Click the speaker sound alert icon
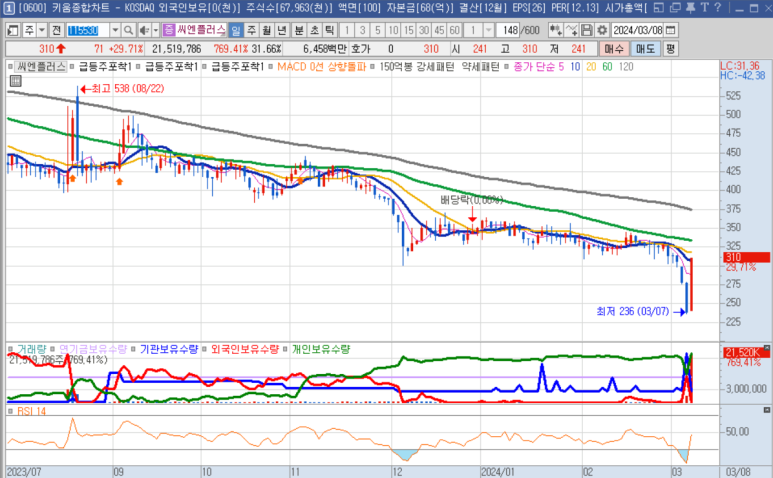Viewport: 773px width, 478px height. coord(144,30)
